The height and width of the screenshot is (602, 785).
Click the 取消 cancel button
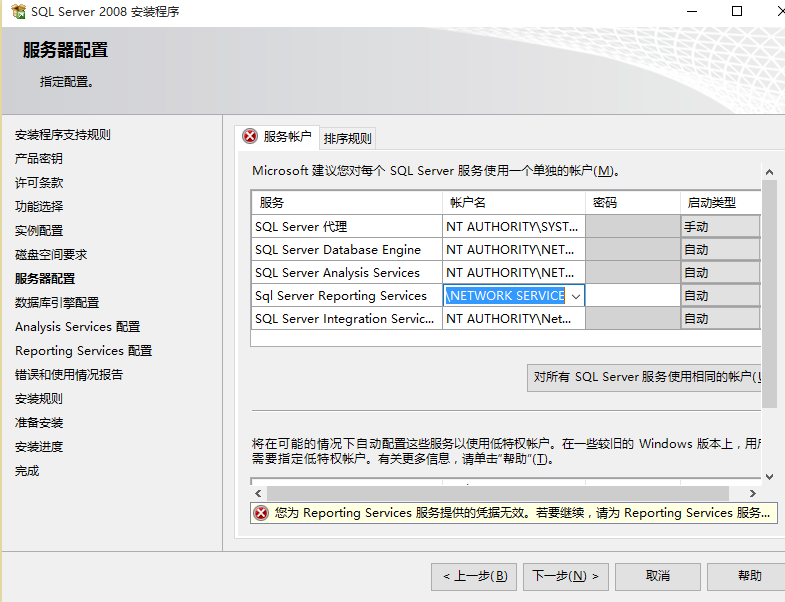coord(657,576)
